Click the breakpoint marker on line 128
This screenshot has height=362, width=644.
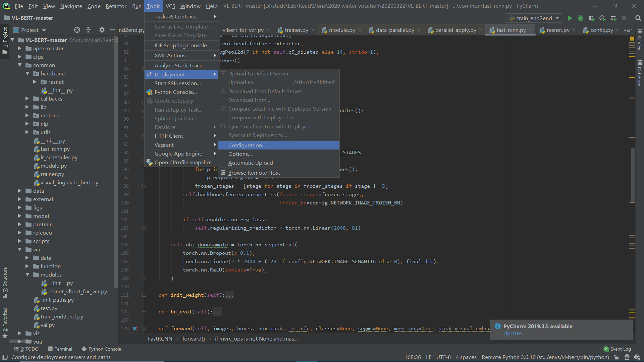pyautogui.click(x=135, y=328)
